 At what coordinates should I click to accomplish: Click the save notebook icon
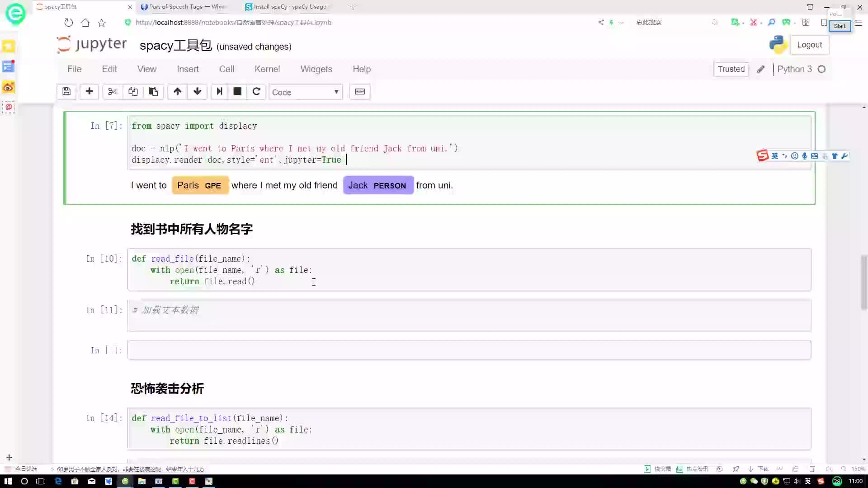click(x=66, y=92)
